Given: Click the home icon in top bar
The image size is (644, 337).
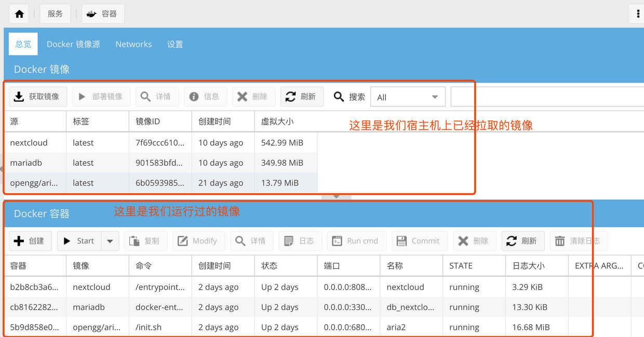Looking at the screenshot, I should tap(19, 14).
